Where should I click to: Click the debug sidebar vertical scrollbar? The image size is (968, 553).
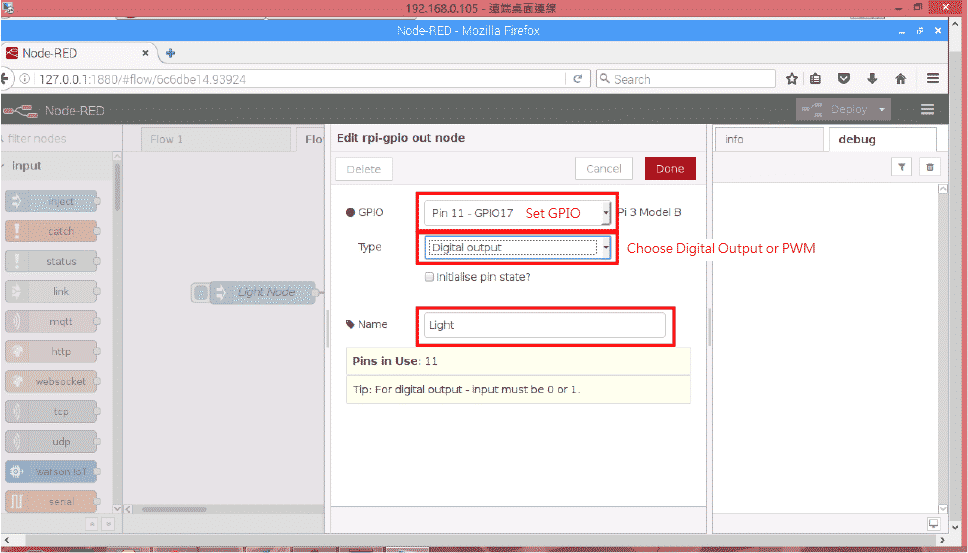(x=943, y=349)
